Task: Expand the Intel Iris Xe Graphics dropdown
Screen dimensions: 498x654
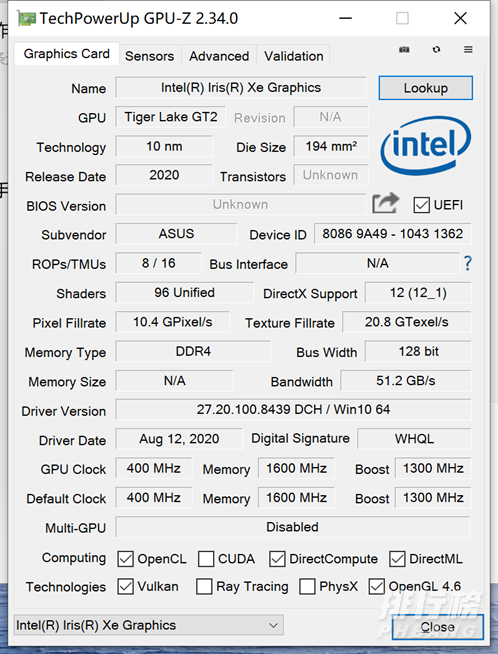Action: tap(149, 625)
